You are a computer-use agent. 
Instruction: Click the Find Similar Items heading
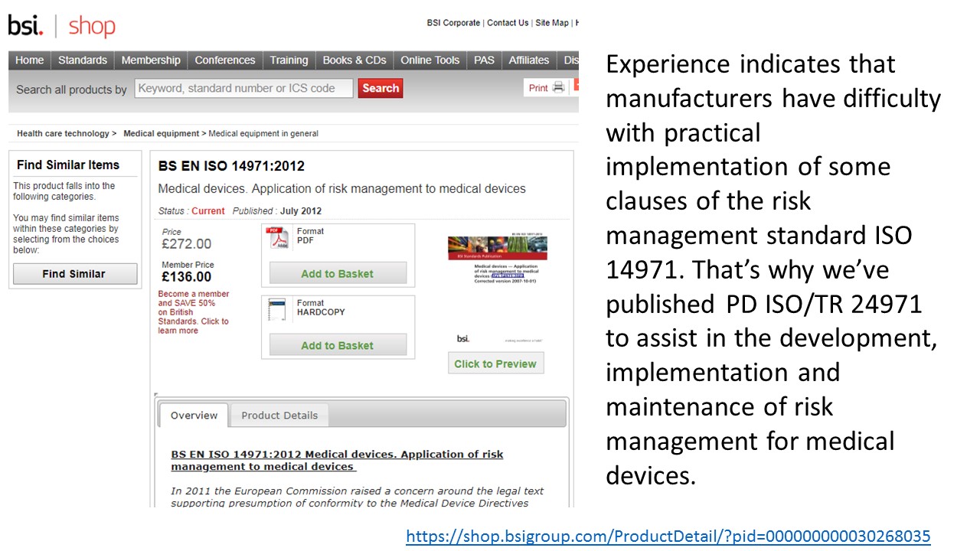pyautogui.click(x=68, y=165)
